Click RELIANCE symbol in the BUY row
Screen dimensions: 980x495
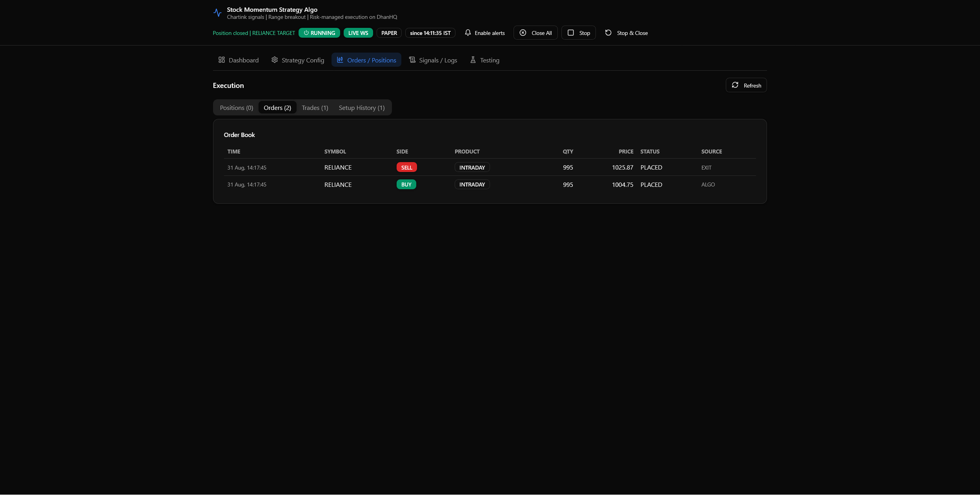coord(338,185)
